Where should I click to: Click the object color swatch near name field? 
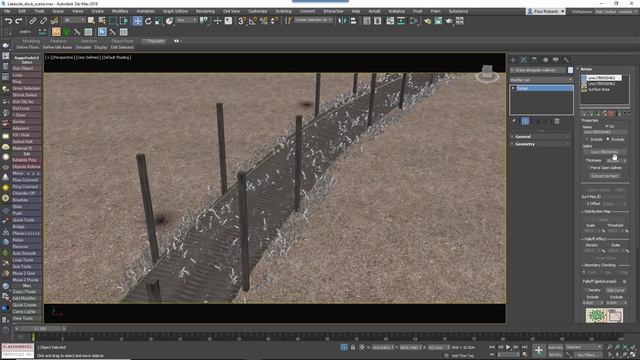coord(570,70)
